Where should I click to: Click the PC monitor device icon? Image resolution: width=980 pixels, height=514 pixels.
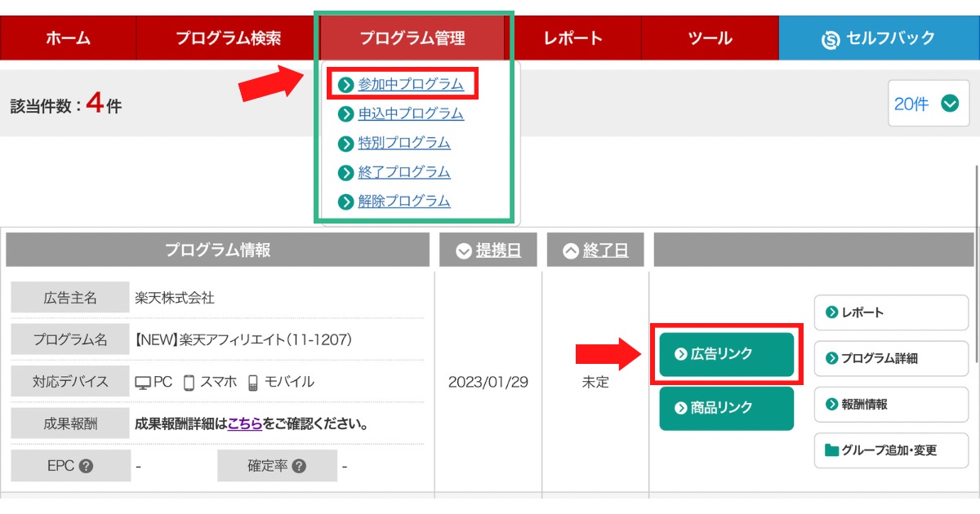click(x=143, y=382)
